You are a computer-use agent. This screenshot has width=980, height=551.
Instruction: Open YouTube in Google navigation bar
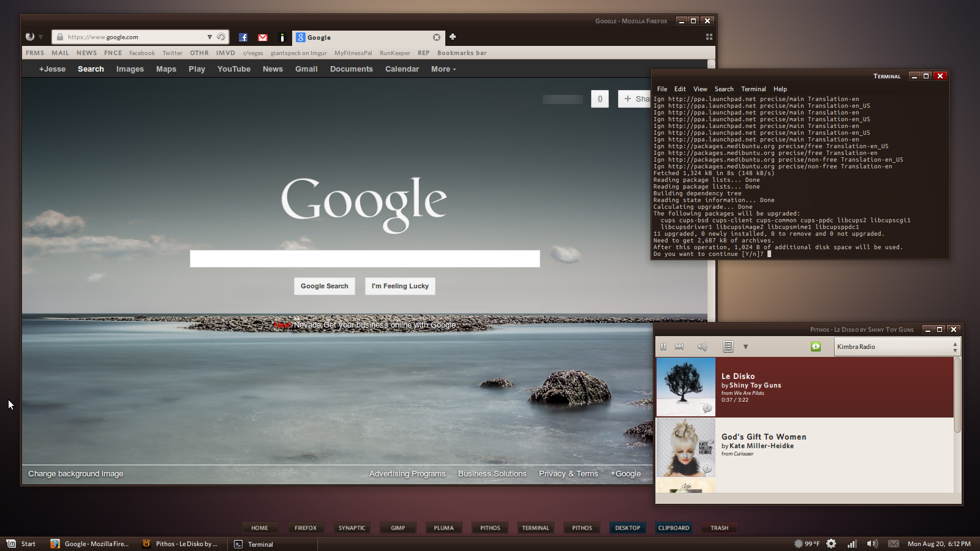pyautogui.click(x=234, y=69)
